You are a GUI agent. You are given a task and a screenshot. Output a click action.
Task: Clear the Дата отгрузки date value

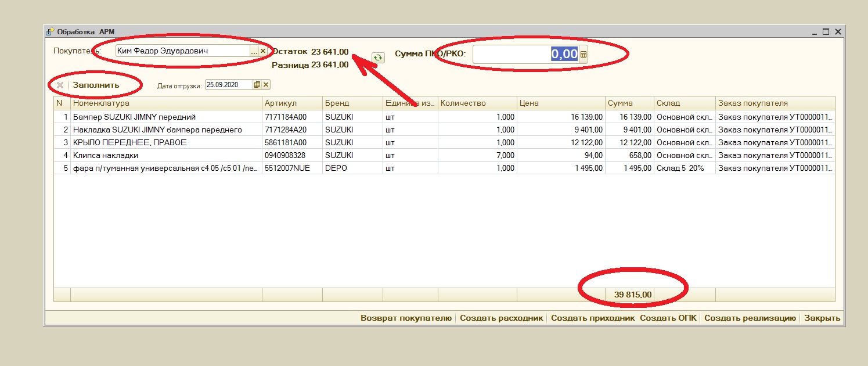(x=266, y=85)
